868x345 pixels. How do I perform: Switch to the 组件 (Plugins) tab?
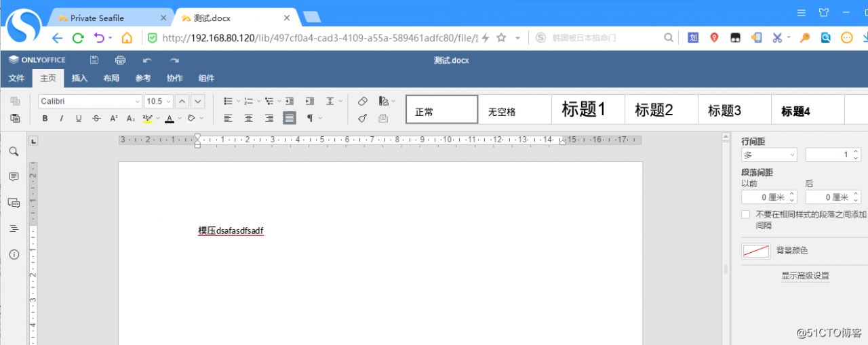point(206,78)
